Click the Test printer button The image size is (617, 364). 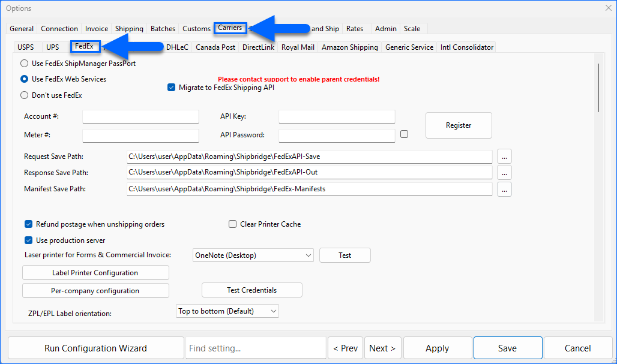(x=345, y=255)
